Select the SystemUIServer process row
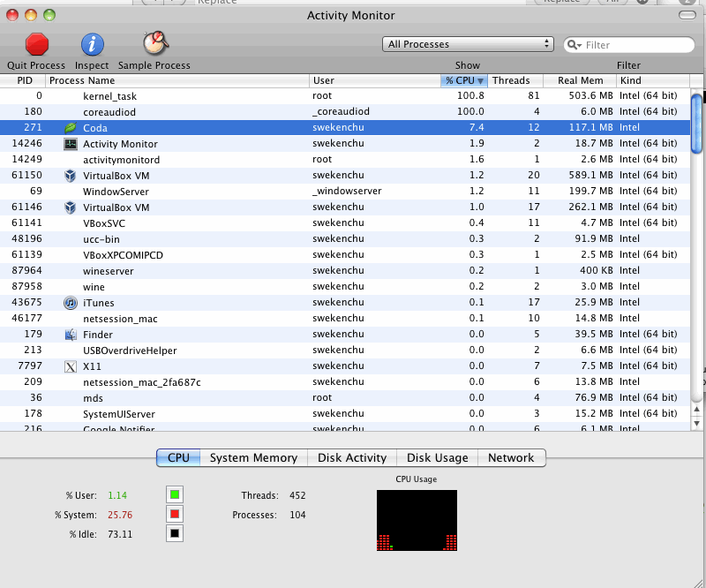 (345, 413)
